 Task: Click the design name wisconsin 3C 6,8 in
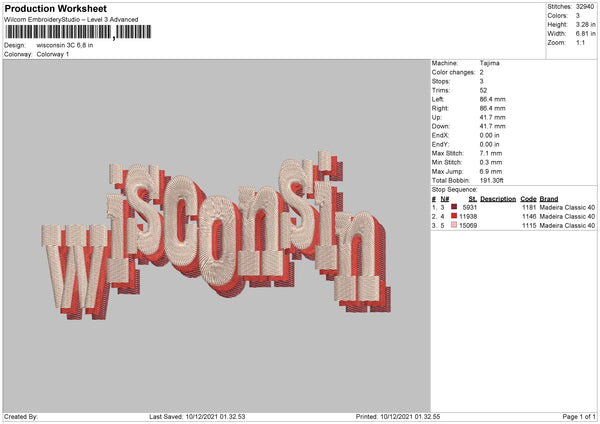coord(65,45)
